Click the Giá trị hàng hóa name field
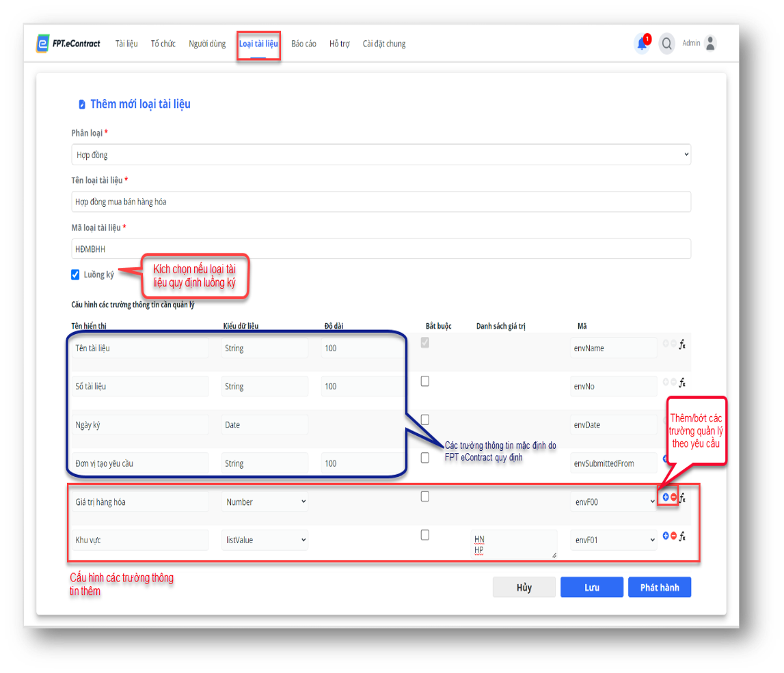Image resolution: width=784 pixels, height=673 pixels. coord(140,502)
